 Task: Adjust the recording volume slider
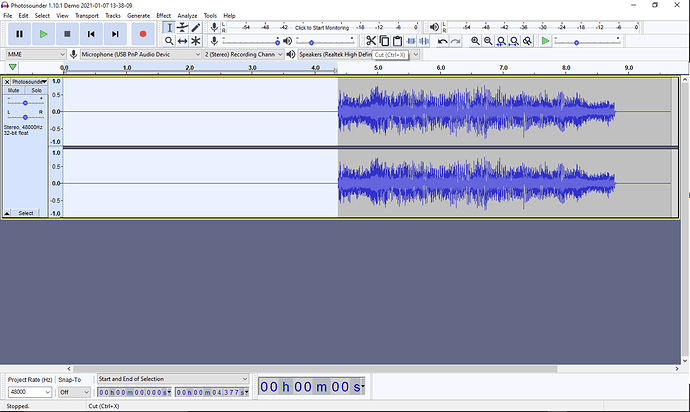251,42
